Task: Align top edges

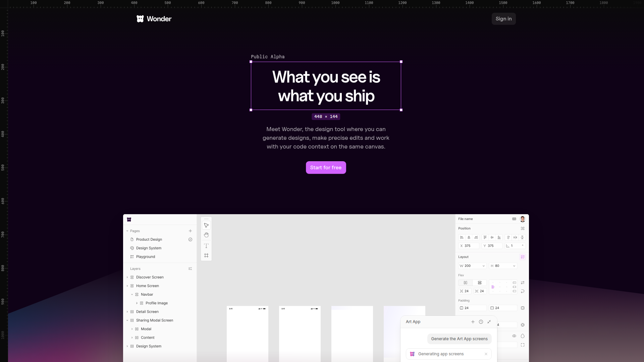Action: click(x=485, y=237)
